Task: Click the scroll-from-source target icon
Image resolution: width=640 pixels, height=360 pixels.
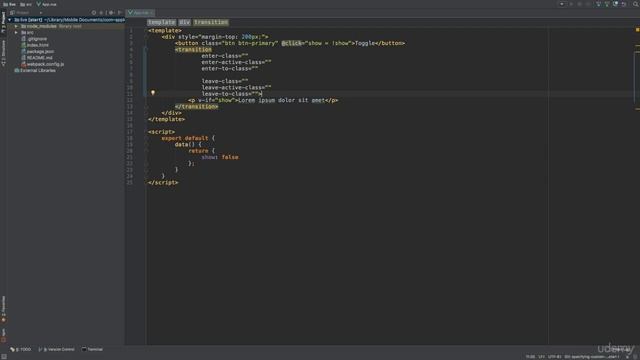Action: [x=94, y=13]
